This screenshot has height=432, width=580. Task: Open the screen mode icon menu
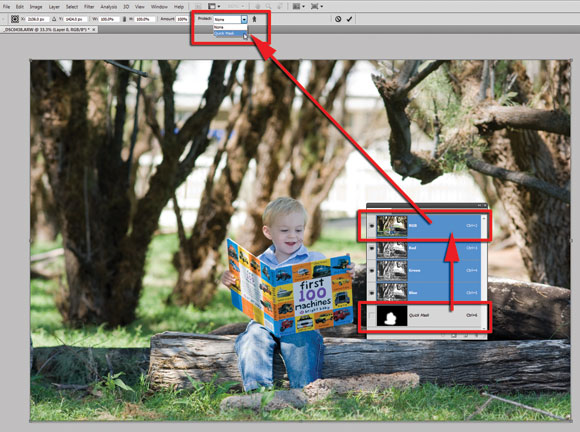[317, 6]
